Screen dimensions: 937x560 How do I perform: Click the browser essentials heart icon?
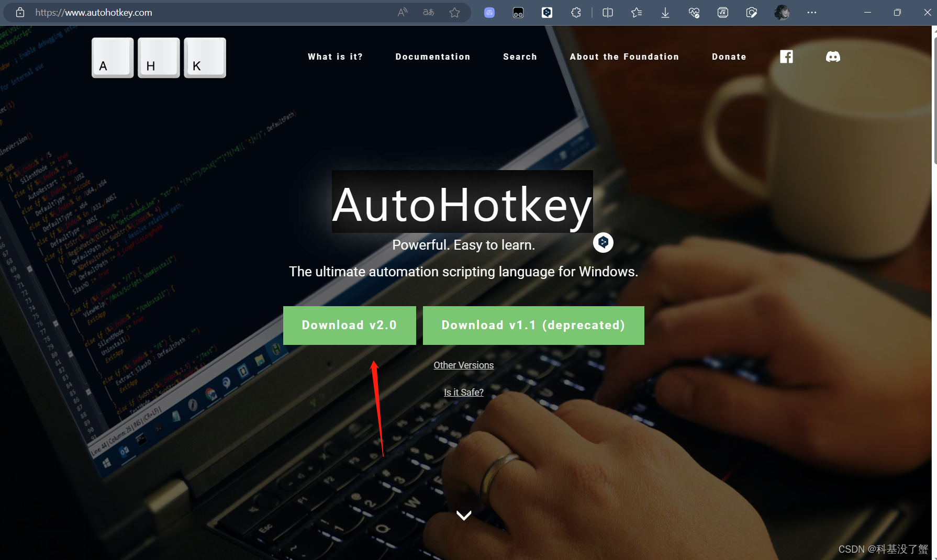click(x=694, y=13)
